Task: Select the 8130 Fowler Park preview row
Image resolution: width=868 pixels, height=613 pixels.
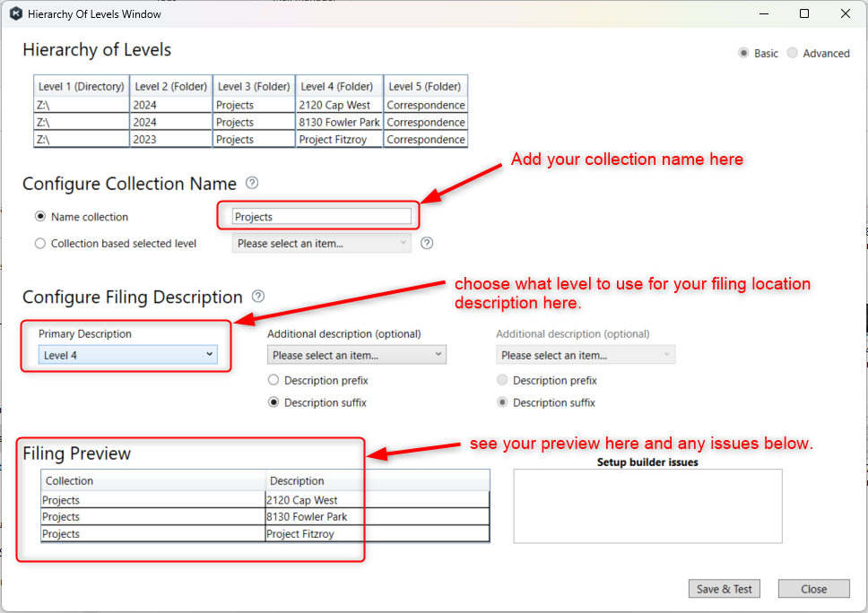Action: point(306,517)
